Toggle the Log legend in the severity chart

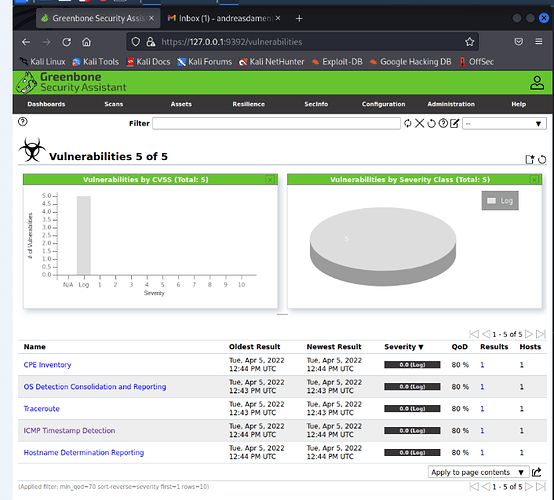500,201
